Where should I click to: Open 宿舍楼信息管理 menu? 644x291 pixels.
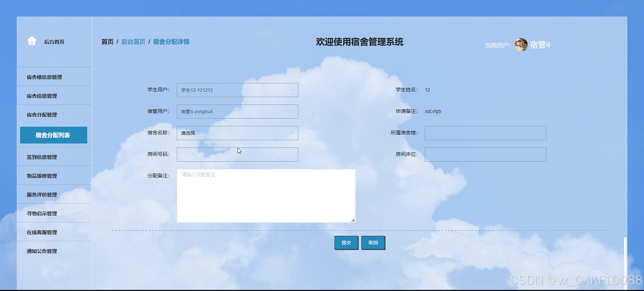44,77
